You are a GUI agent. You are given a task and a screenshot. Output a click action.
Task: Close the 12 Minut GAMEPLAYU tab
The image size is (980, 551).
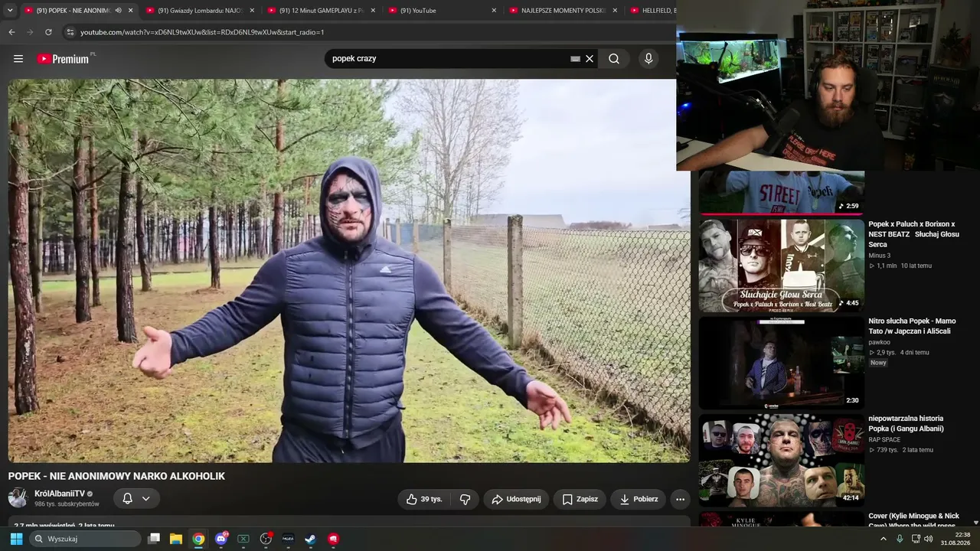pyautogui.click(x=373, y=11)
